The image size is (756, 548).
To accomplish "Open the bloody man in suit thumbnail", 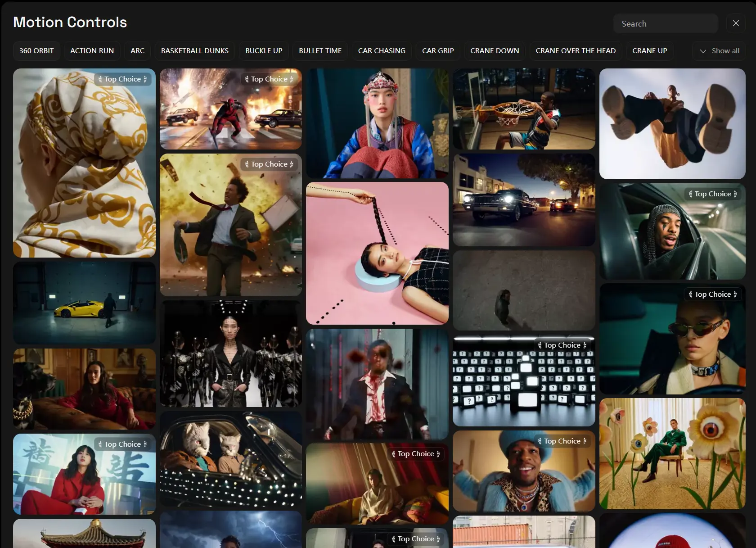I will [x=377, y=384].
